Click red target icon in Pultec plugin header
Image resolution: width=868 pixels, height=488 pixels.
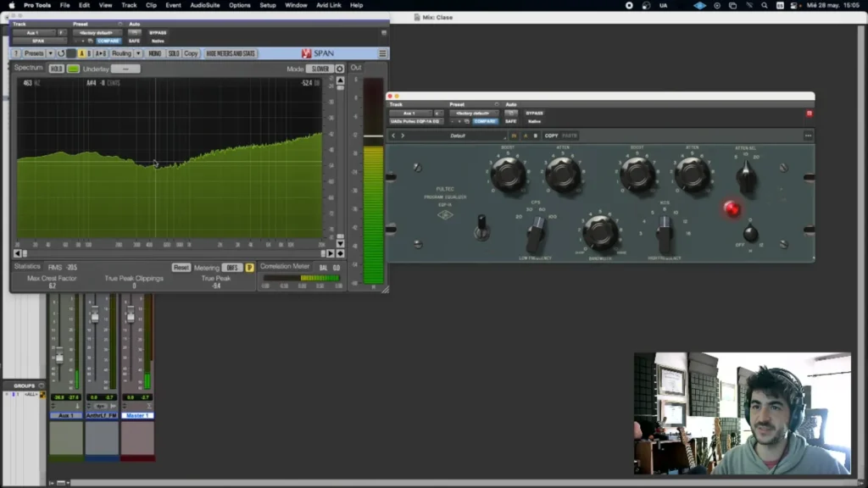pos(810,114)
